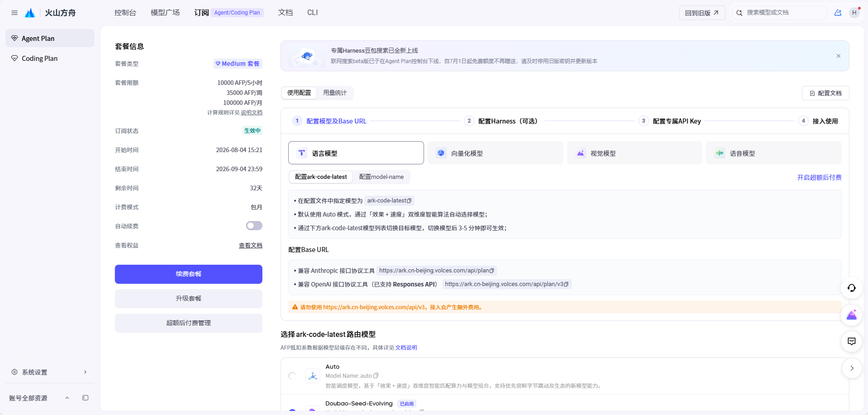Screen dimensions: 868x415
Task: Focus the 搜索模型或文档 search field
Action: [779, 13]
